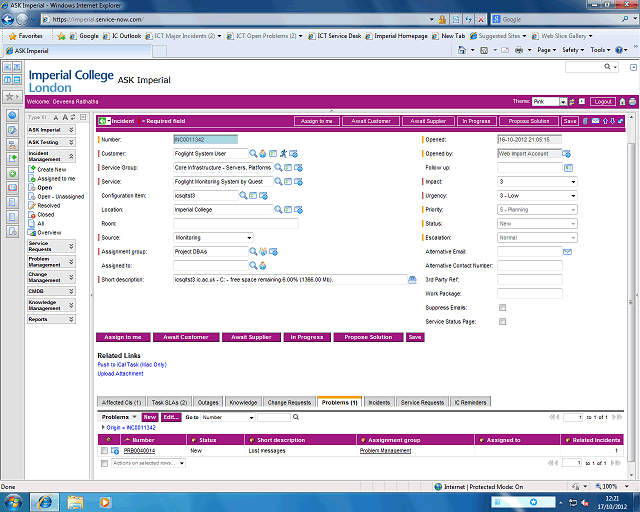The image size is (640, 512).
Task: Open the Follow up date picker icon
Action: pyautogui.click(x=568, y=168)
